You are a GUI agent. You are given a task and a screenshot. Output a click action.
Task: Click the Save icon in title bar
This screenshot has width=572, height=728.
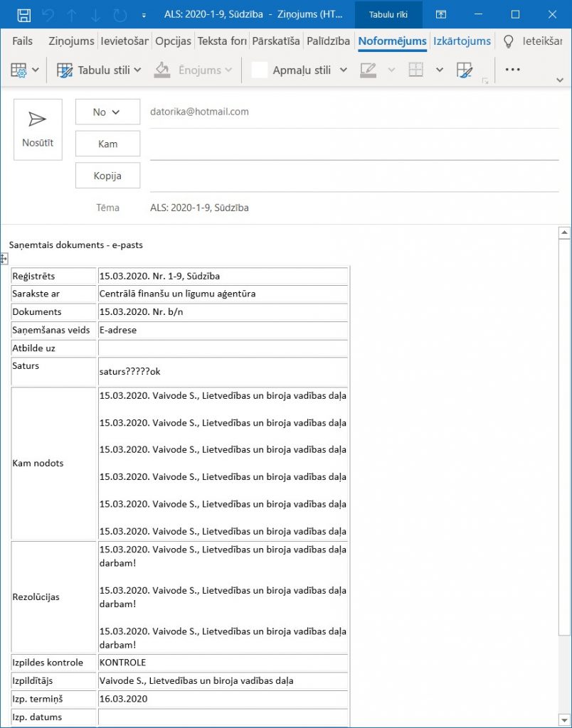point(23,14)
